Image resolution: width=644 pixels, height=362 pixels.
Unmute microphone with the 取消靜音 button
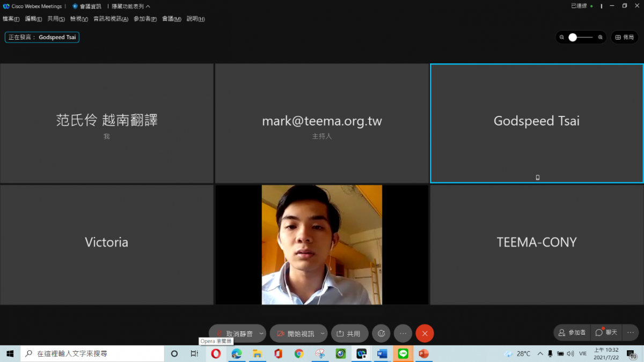coord(234,334)
